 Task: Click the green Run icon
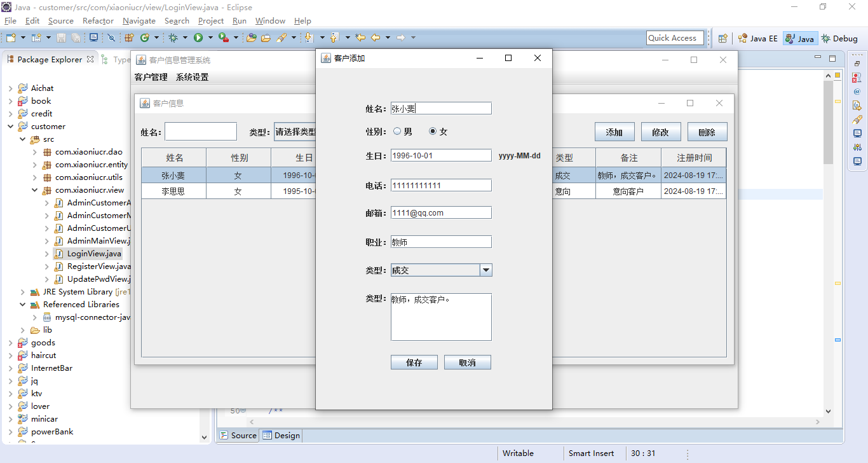[198, 38]
